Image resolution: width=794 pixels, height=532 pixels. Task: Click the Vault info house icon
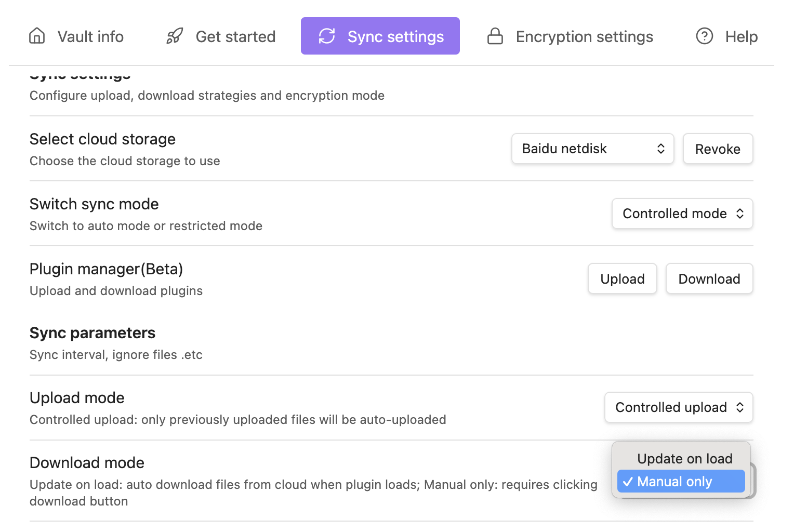coord(37,36)
